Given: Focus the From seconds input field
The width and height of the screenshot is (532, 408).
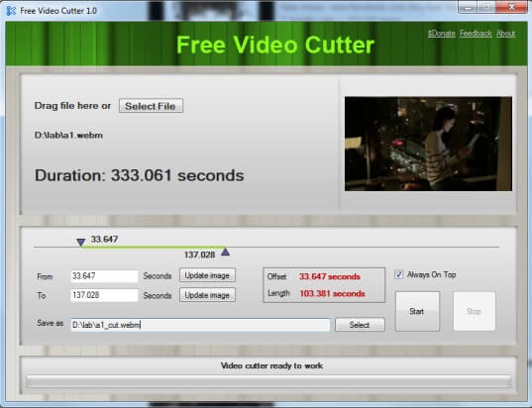Looking at the screenshot, I should (x=104, y=276).
